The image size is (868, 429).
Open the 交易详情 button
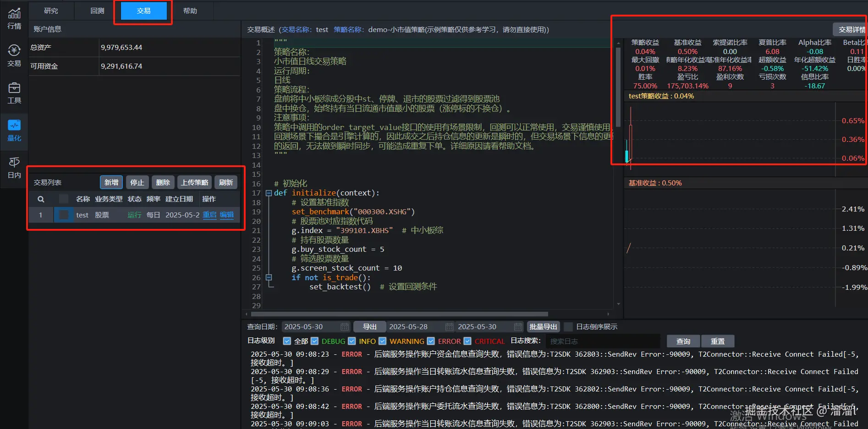851,30
